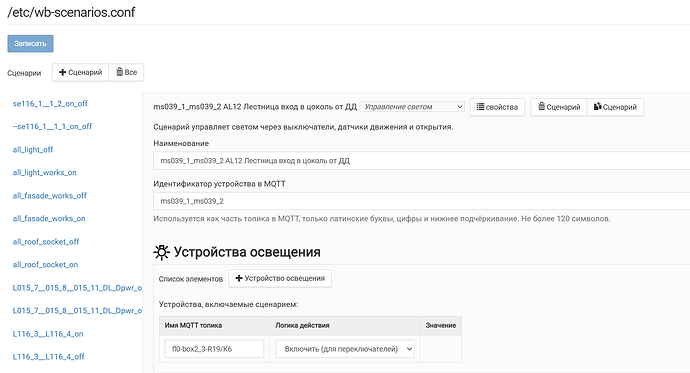Open scenario se116_1__1_2_on_off
The height and width of the screenshot is (373, 690).
[50, 104]
